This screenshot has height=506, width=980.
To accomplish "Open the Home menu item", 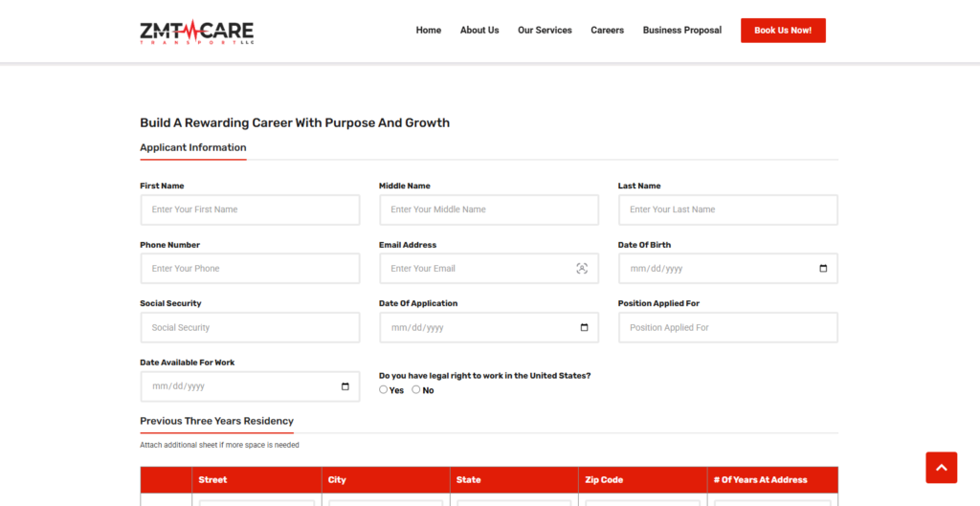I will [x=428, y=31].
